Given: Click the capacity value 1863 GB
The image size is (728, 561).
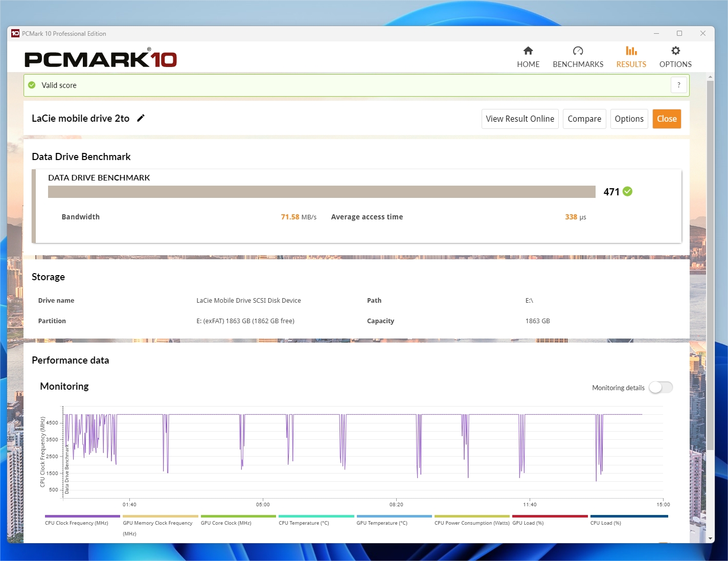Looking at the screenshot, I should tap(537, 321).
